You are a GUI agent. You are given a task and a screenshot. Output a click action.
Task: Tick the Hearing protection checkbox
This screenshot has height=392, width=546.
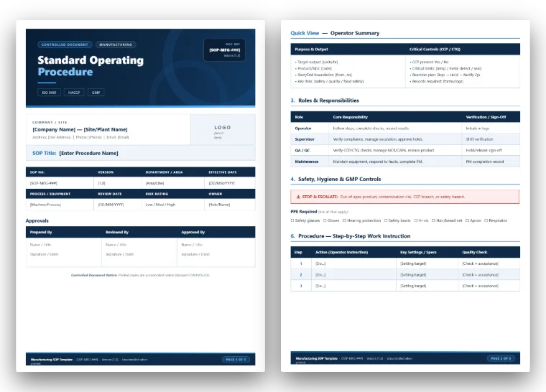(x=344, y=220)
